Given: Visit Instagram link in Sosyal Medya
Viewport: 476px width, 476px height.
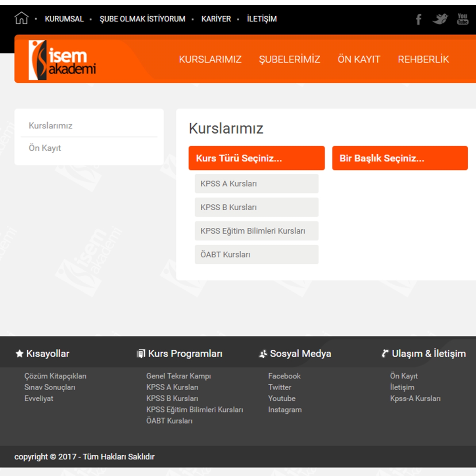Looking at the screenshot, I should (x=285, y=410).
